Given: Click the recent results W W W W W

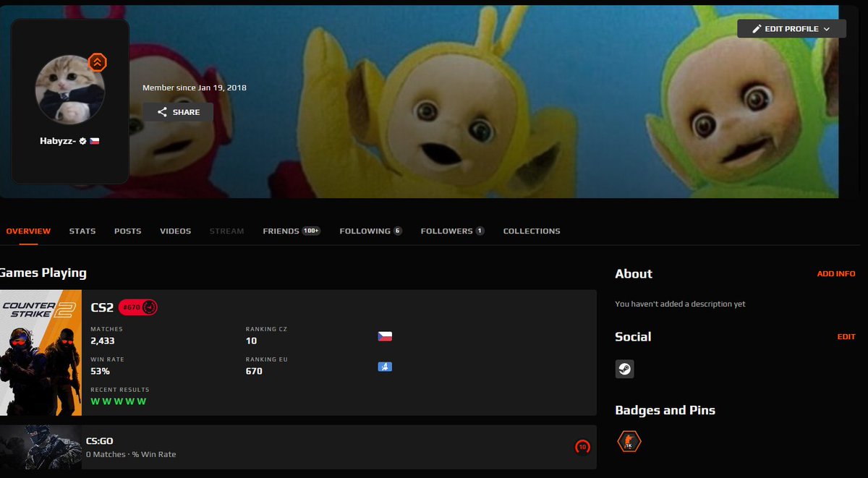Looking at the screenshot, I should [x=118, y=401].
